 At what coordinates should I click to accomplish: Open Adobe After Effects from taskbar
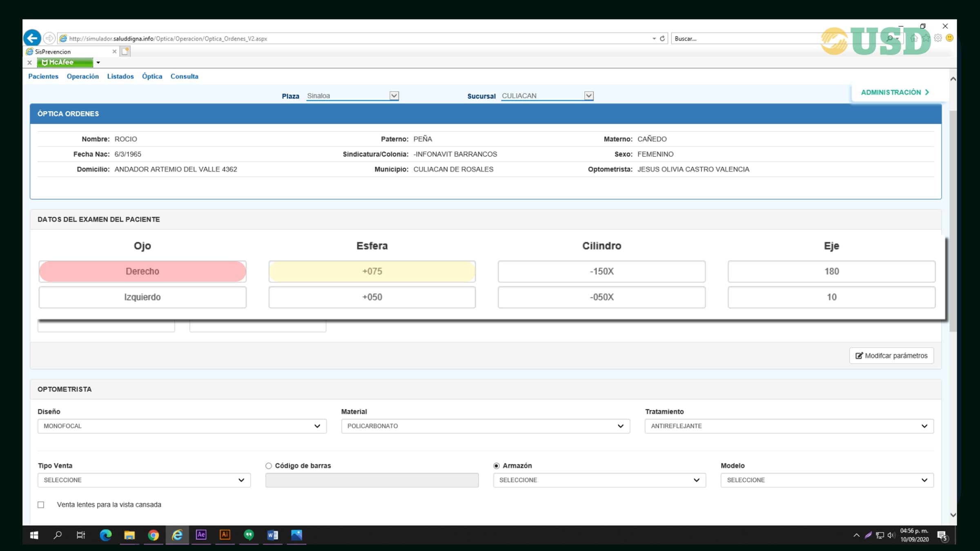[201, 535]
